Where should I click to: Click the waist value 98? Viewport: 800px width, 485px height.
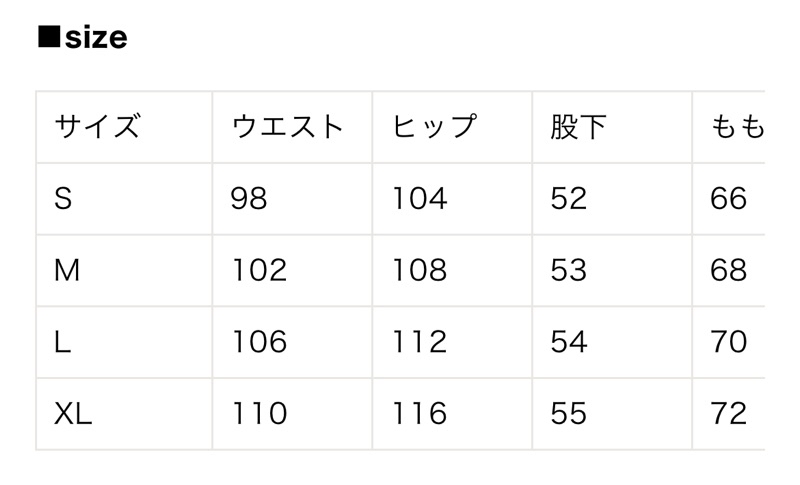249,199
